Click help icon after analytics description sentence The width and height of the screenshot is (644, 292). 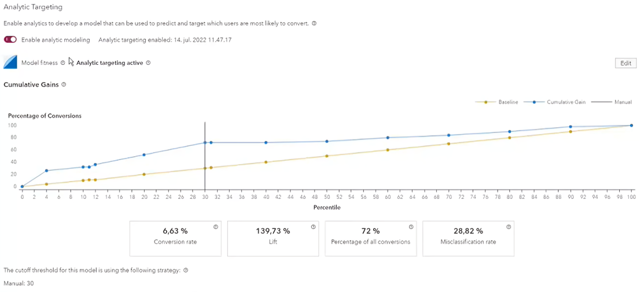pos(314,24)
